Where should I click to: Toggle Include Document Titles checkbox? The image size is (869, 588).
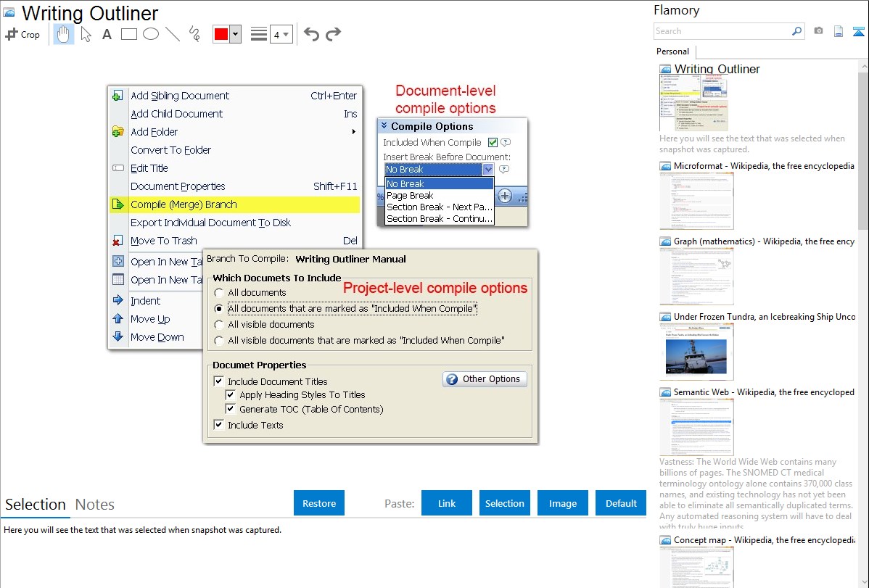219,381
